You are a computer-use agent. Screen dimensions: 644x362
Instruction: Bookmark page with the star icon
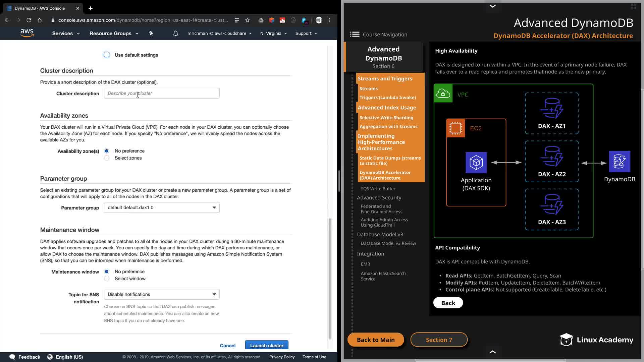pyautogui.click(x=248, y=20)
